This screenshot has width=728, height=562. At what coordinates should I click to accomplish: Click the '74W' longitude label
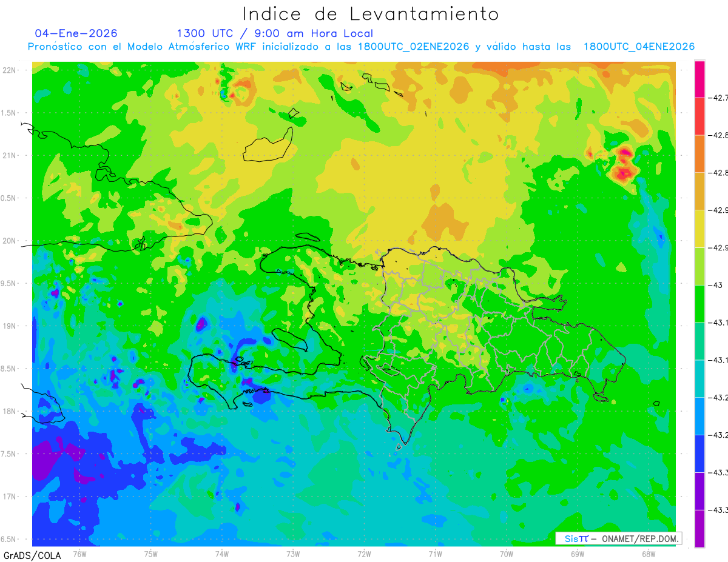(221, 554)
